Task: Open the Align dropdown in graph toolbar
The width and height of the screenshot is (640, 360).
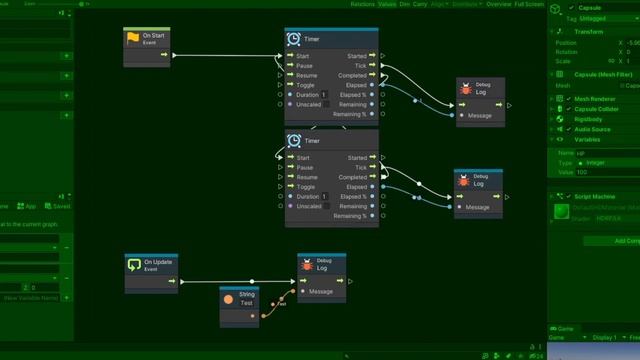Action: pos(439,4)
